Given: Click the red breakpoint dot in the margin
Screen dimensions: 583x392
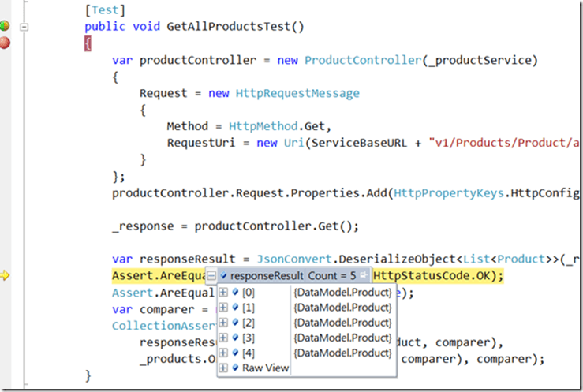Looking at the screenshot, I should pyautogui.click(x=4, y=43).
